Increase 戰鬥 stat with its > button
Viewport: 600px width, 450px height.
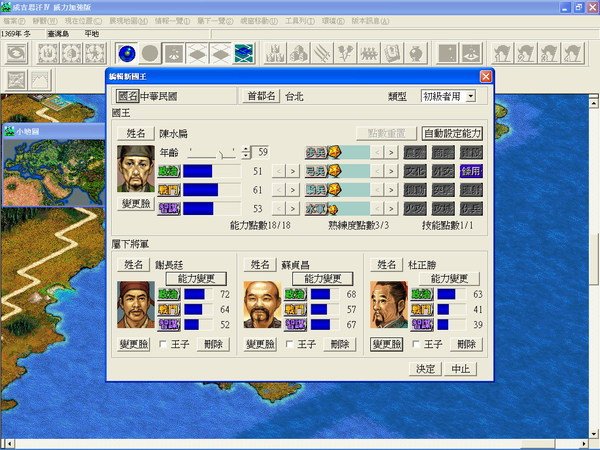pos(293,190)
